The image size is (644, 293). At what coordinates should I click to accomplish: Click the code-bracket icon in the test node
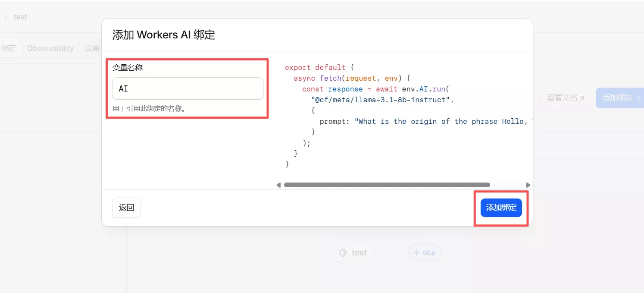[x=343, y=252]
